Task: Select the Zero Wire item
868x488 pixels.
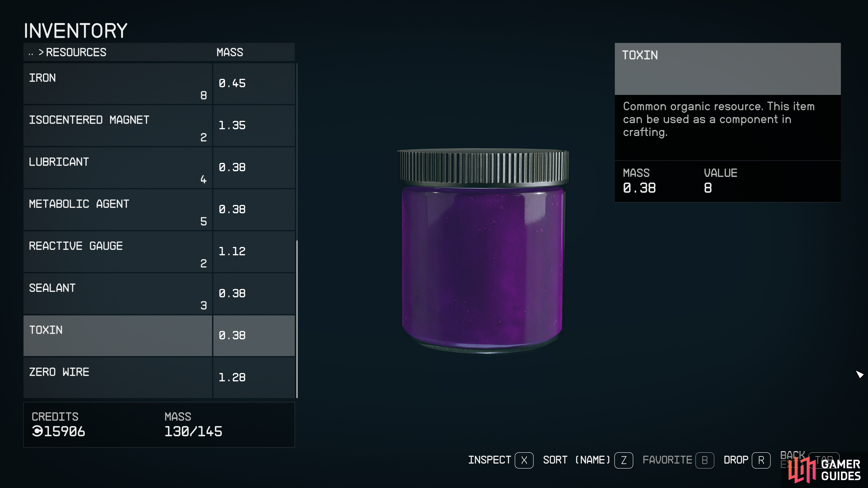Action: tap(159, 378)
